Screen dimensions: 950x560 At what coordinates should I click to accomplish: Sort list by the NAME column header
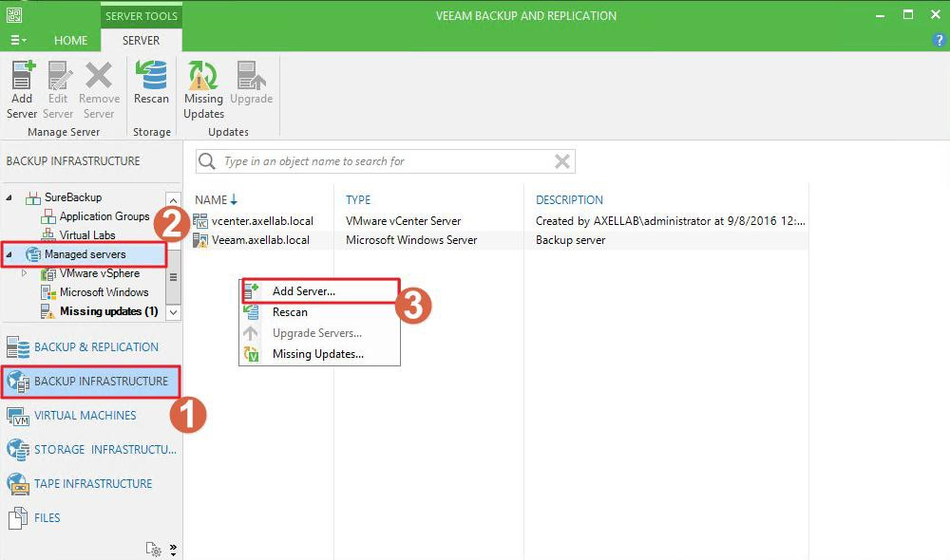coord(211,200)
